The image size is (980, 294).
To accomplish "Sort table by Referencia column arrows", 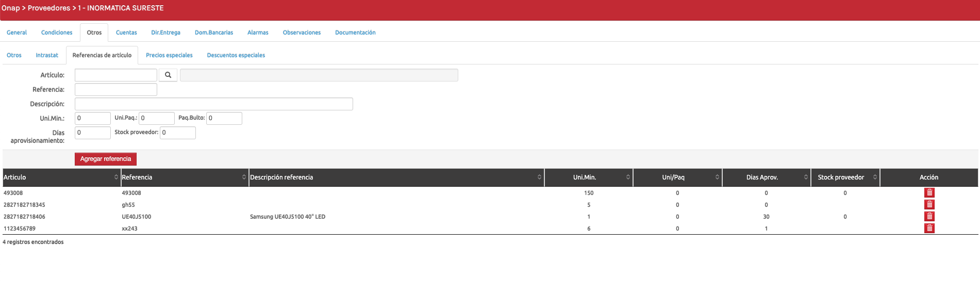I will point(244,177).
